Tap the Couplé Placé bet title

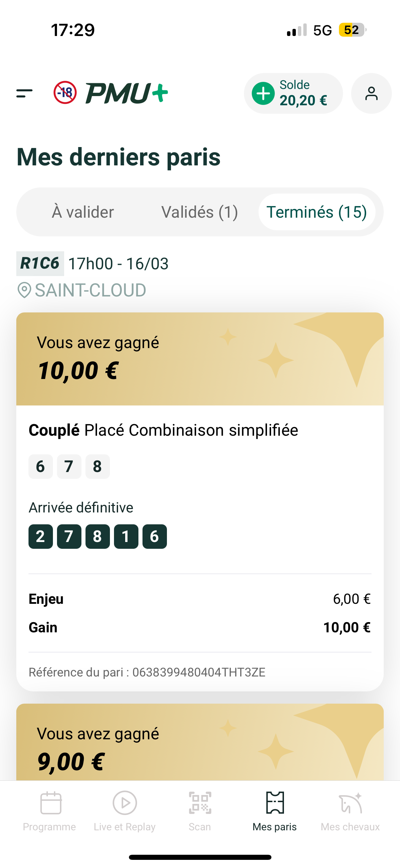[163, 430]
